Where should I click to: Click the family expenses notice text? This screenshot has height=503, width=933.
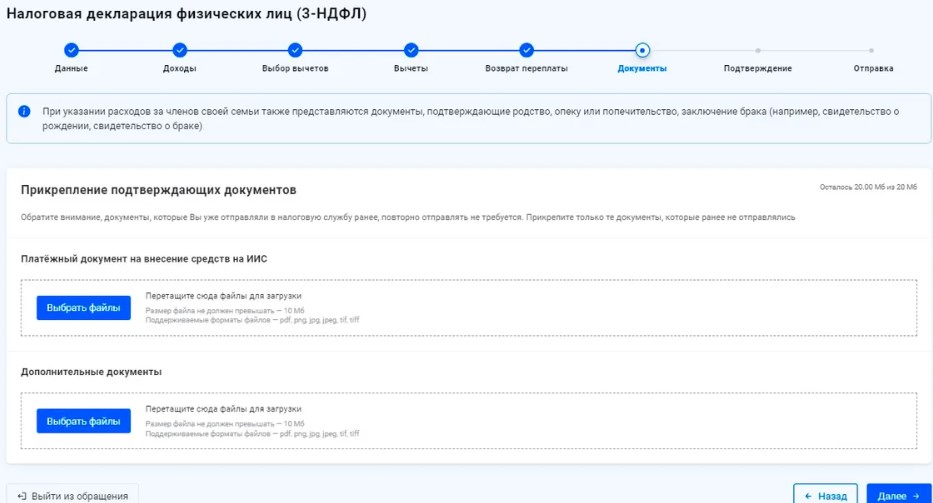pyautogui.click(x=470, y=118)
